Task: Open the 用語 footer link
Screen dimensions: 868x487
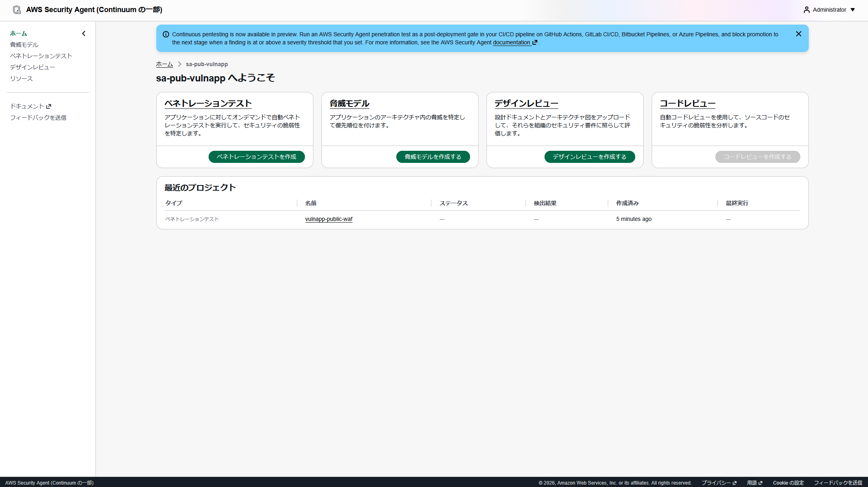Action: click(x=754, y=483)
